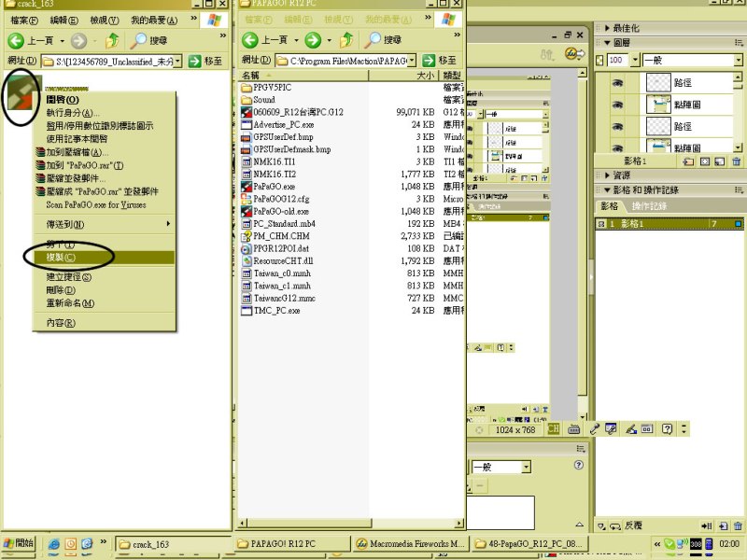Viewport: 747px width, 560px height.
Task: Click 名稱 column header in PAPAGO! R12 PC window
Action: click(x=303, y=76)
